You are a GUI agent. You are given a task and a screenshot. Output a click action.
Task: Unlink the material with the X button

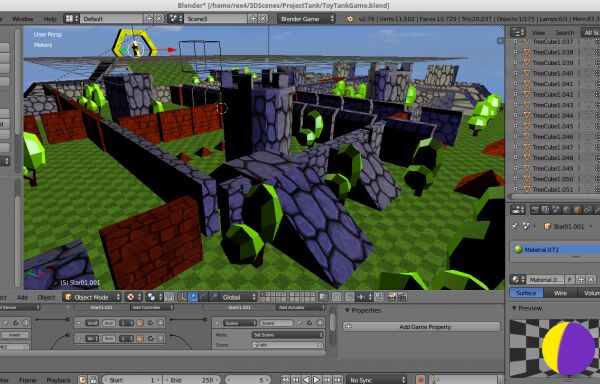click(591, 280)
